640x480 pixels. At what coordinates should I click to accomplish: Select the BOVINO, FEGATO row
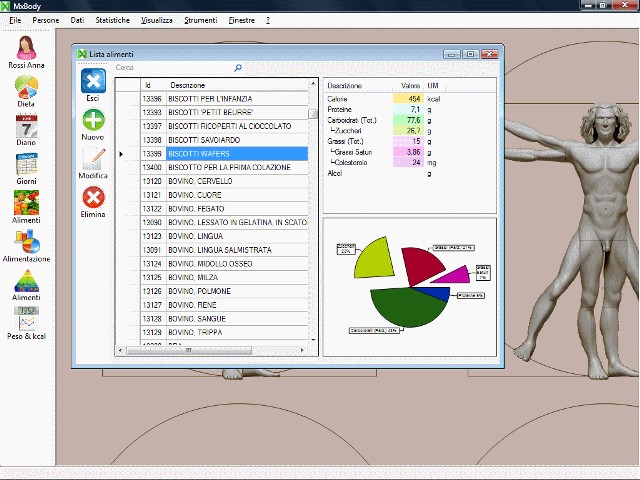click(237, 209)
